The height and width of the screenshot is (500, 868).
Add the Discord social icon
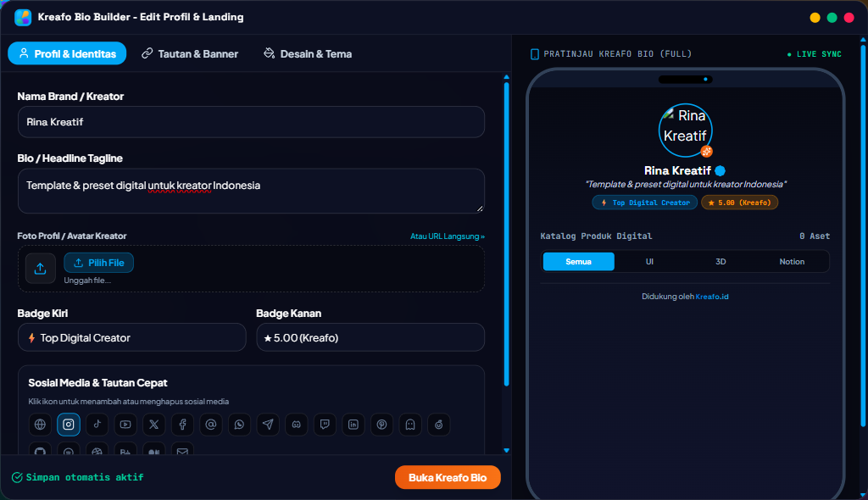coord(297,425)
